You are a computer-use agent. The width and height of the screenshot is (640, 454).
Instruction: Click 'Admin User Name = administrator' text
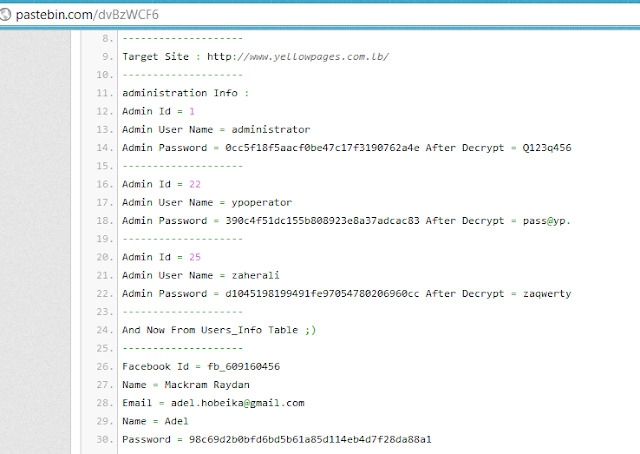point(216,129)
